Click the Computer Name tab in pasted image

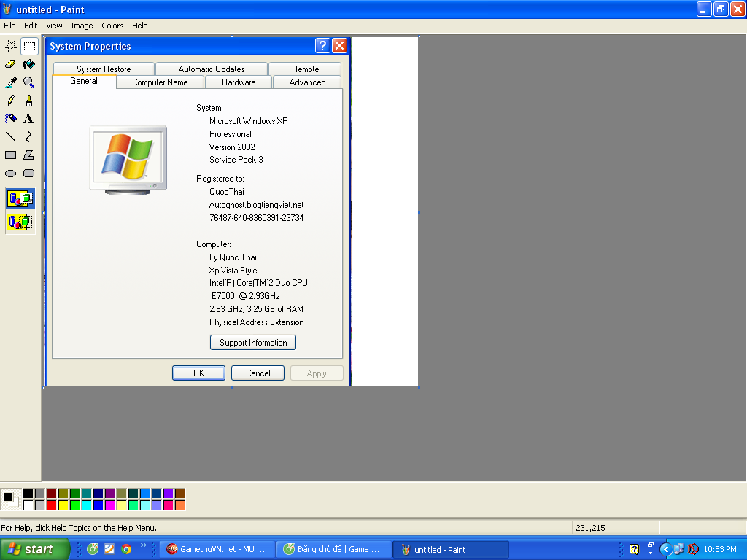(x=160, y=82)
